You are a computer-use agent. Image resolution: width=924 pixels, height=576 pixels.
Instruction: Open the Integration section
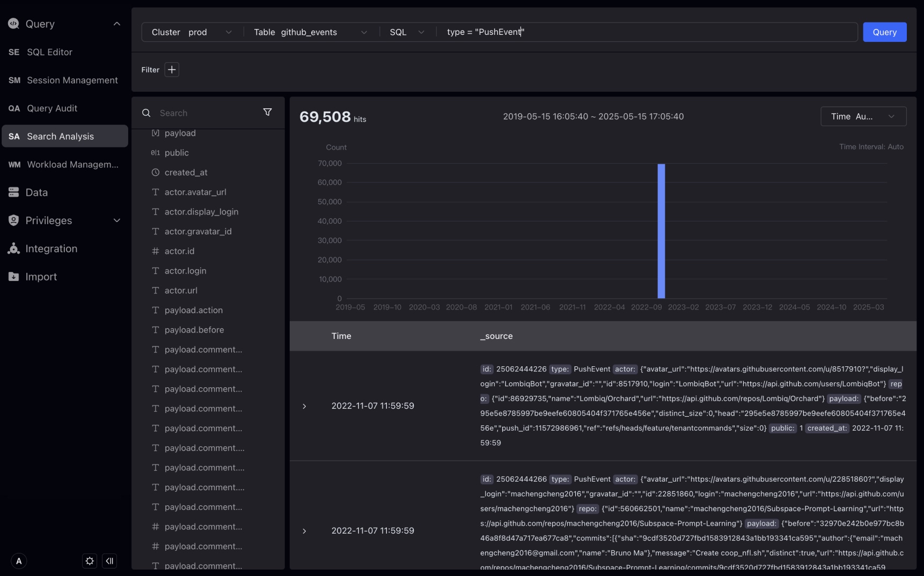[x=51, y=249]
